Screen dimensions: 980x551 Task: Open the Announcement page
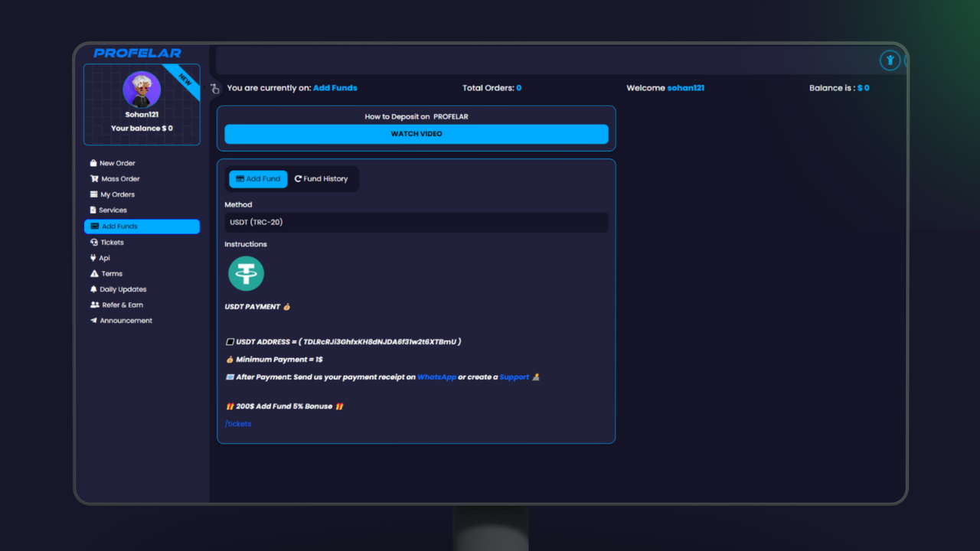click(x=126, y=321)
